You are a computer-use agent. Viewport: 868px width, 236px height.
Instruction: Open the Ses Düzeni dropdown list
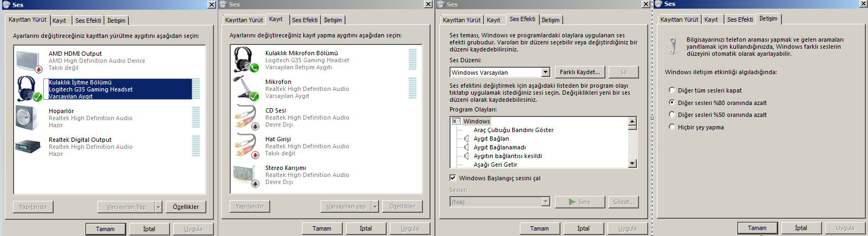pos(546,72)
